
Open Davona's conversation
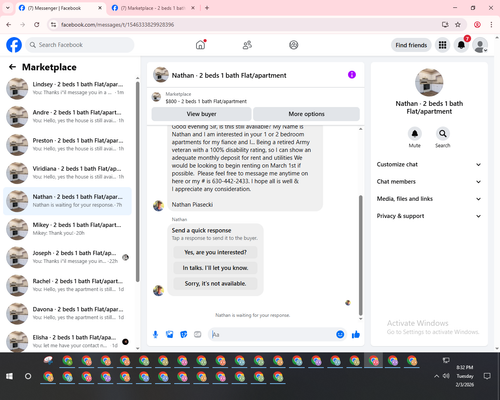[67, 313]
